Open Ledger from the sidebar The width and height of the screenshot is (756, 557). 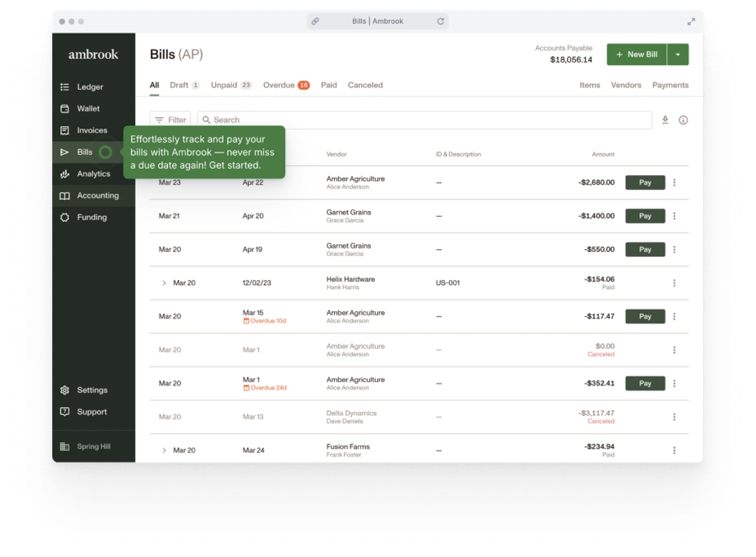point(90,87)
